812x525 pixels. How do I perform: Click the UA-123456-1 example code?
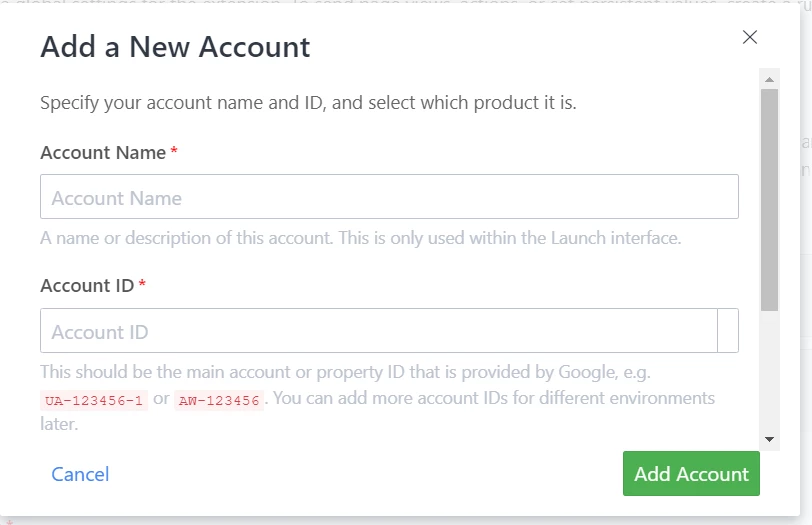[x=94, y=401]
